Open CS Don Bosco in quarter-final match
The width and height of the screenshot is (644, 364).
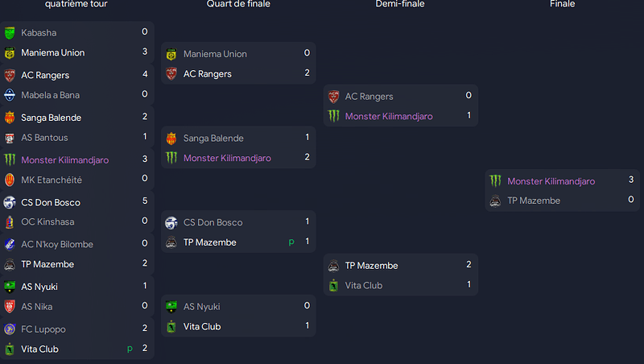(213, 223)
